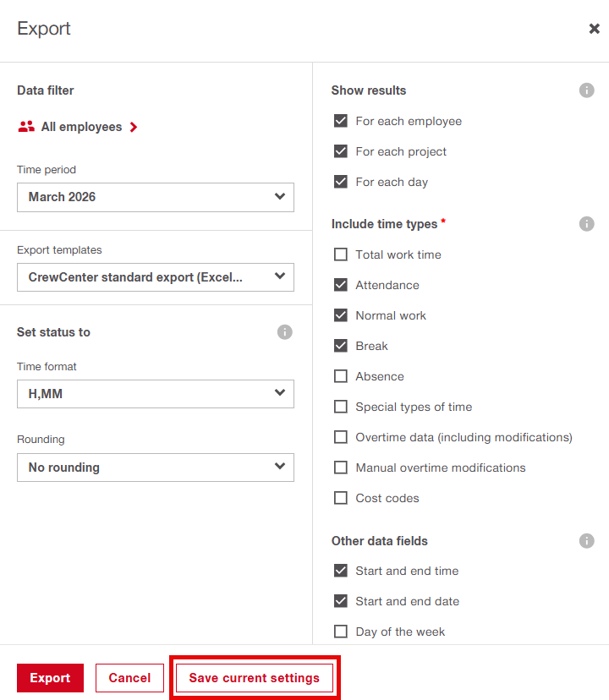
Task: Click info icon next to Show results
Action: 586,90
